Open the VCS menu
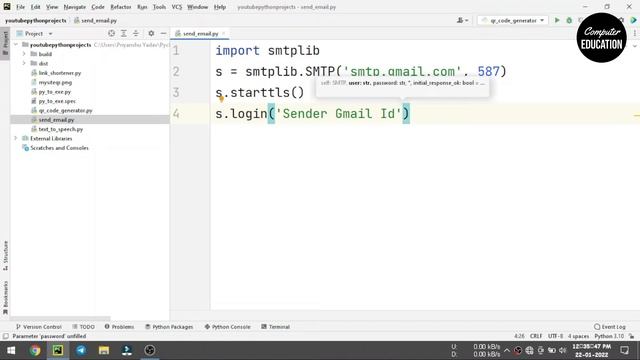Viewport: 640px width, 360px height. (177, 7)
